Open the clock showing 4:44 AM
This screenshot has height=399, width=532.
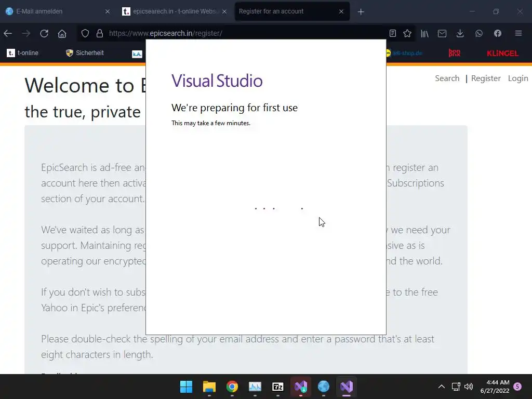point(495,387)
